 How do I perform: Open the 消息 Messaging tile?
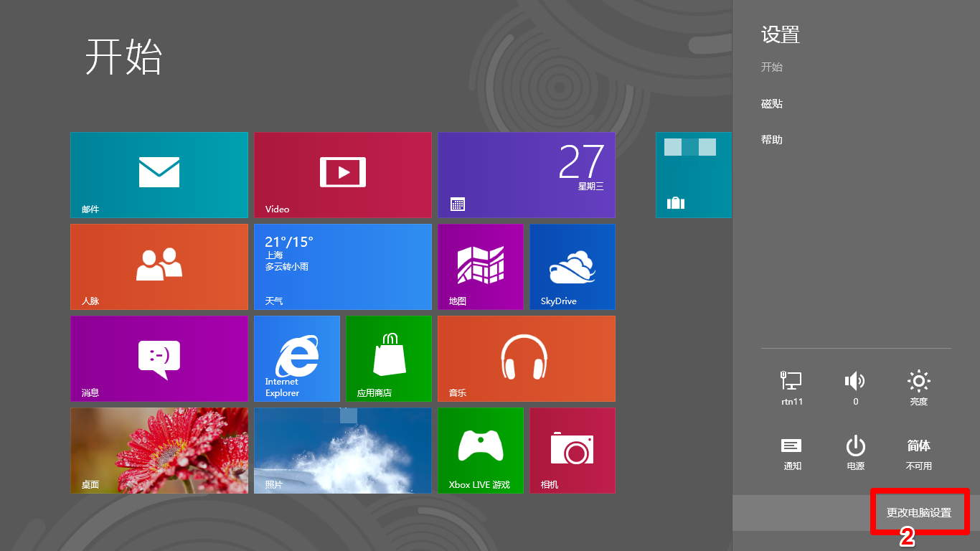159,358
